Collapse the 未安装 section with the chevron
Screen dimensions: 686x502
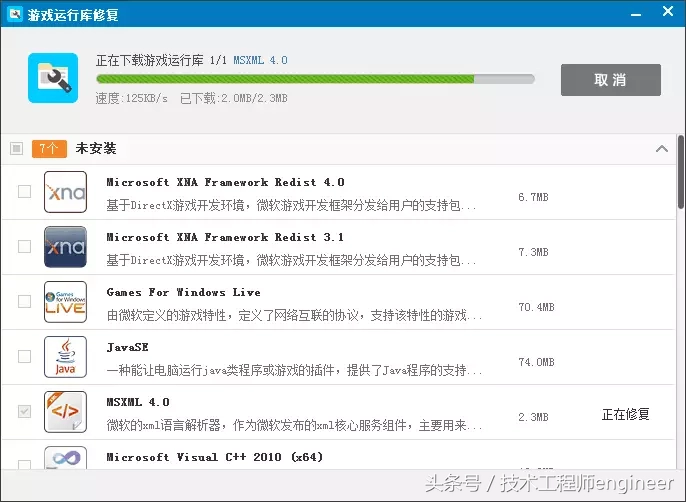tap(662, 149)
